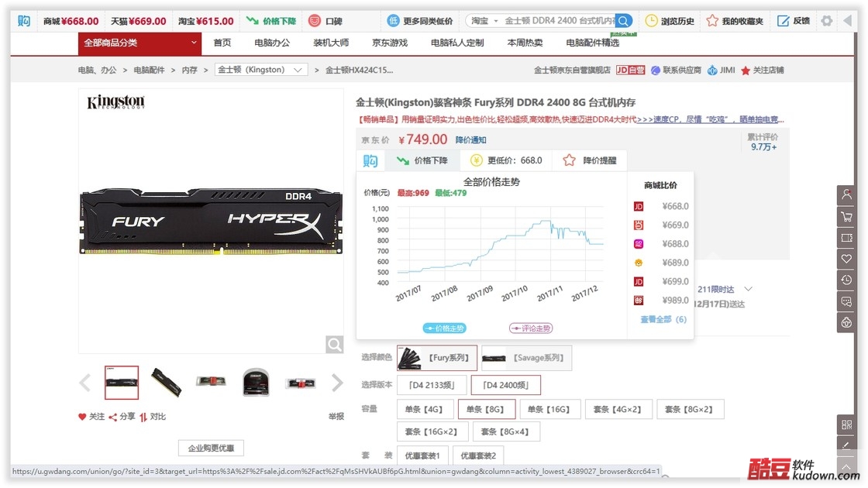
Task: Open the plugin settings gear
Action: click(826, 21)
